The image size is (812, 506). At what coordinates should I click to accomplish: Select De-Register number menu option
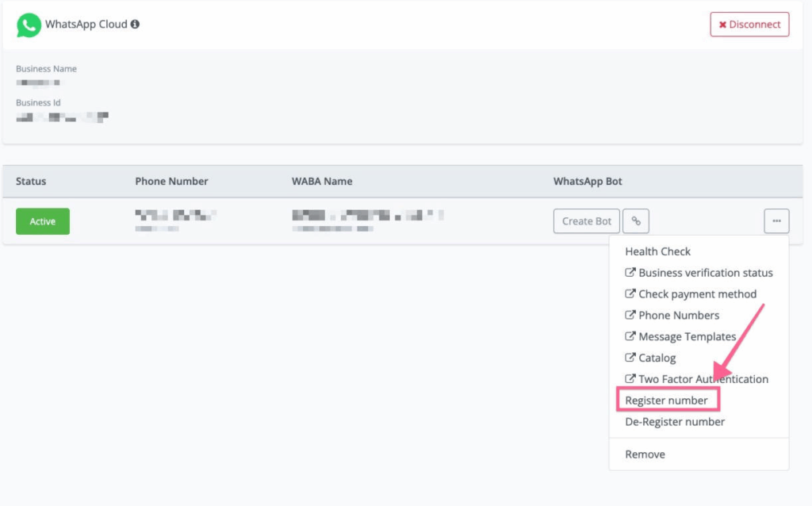click(x=674, y=422)
